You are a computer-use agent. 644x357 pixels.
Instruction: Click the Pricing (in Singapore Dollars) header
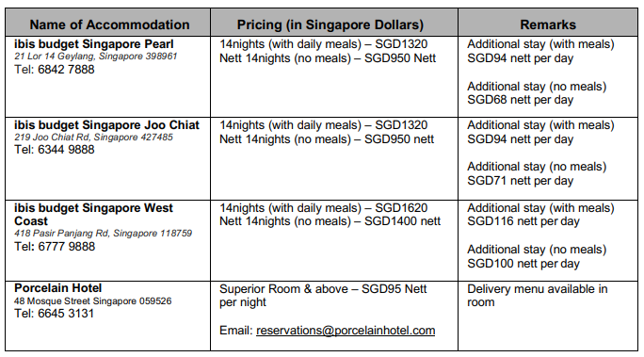click(x=330, y=24)
